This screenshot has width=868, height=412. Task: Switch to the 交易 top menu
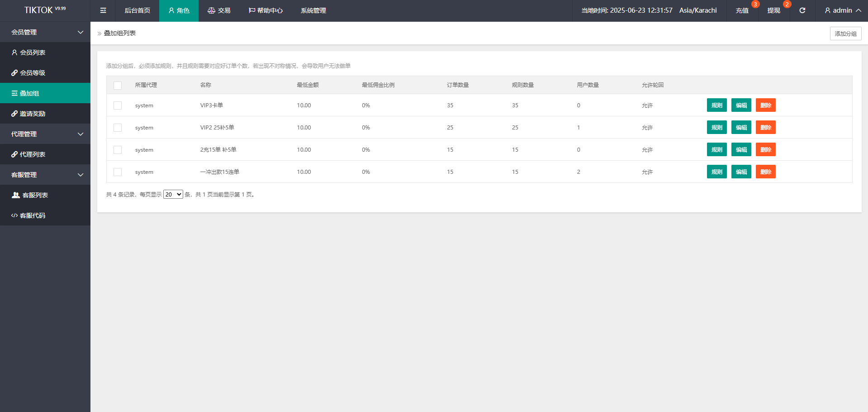click(219, 10)
